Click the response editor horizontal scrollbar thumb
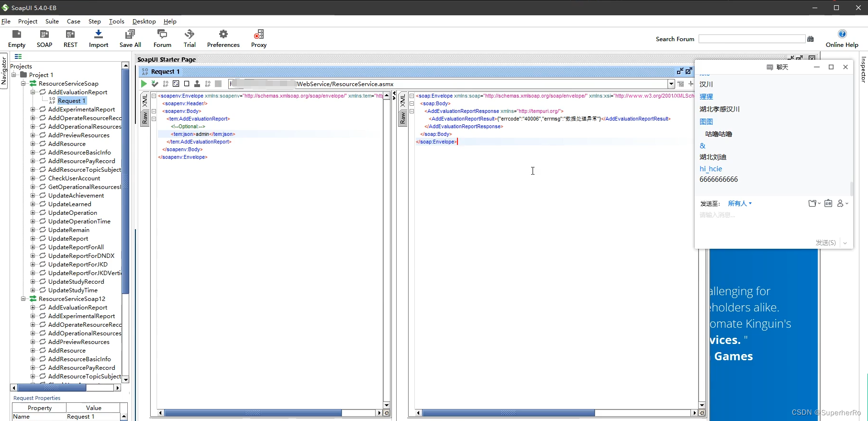Screen dimensions: 868x421 (508, 413)
